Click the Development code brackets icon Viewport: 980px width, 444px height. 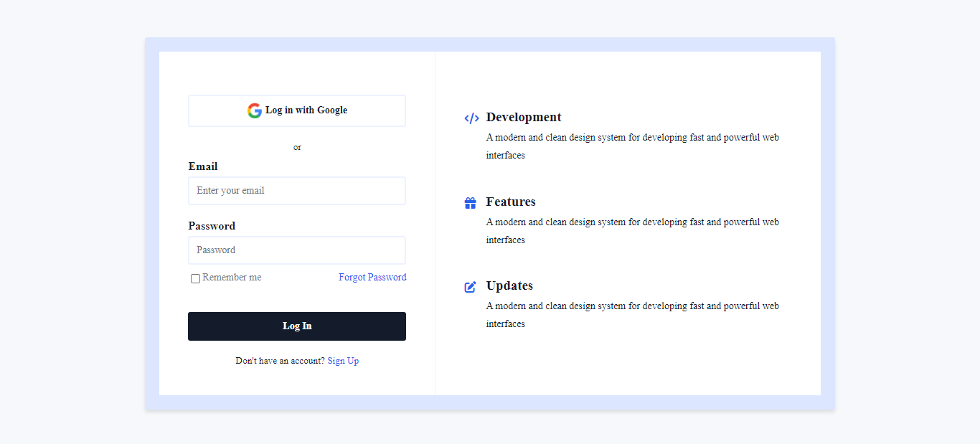pyautogui.click(x=471, y=118)
